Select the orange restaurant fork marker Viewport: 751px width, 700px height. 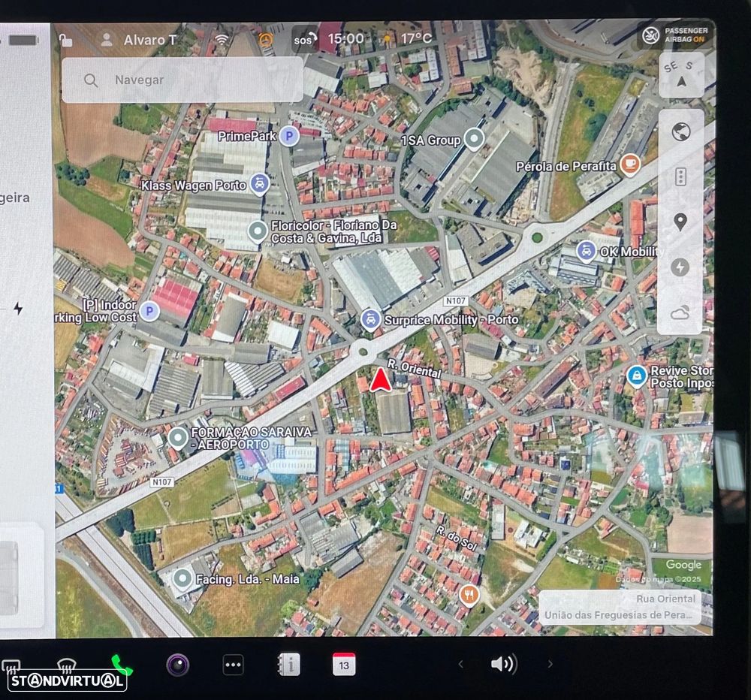(469, 596)
